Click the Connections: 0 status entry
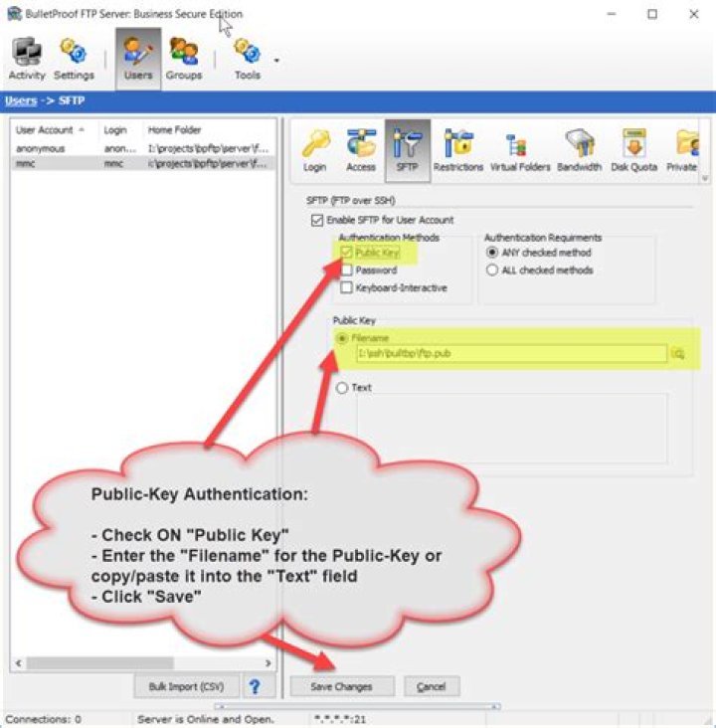This screenshot has width=716, height=728. click(x=43, y=719)
